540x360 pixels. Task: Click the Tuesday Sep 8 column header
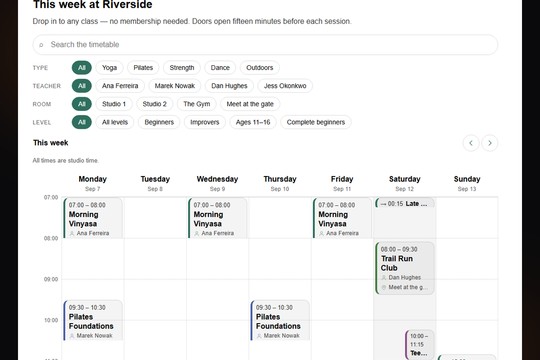(x=155, y=183)
